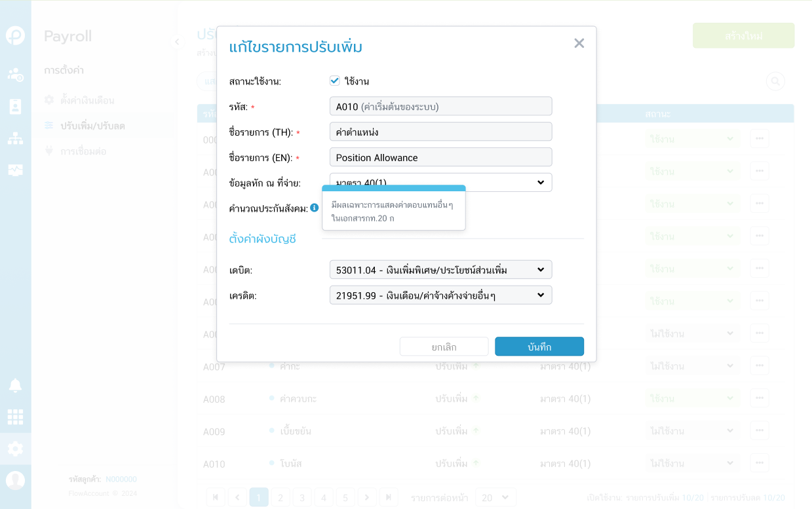
Task: Open the notifications bell in sidebar
Action: pyautogui.click(x=15, y=385)
